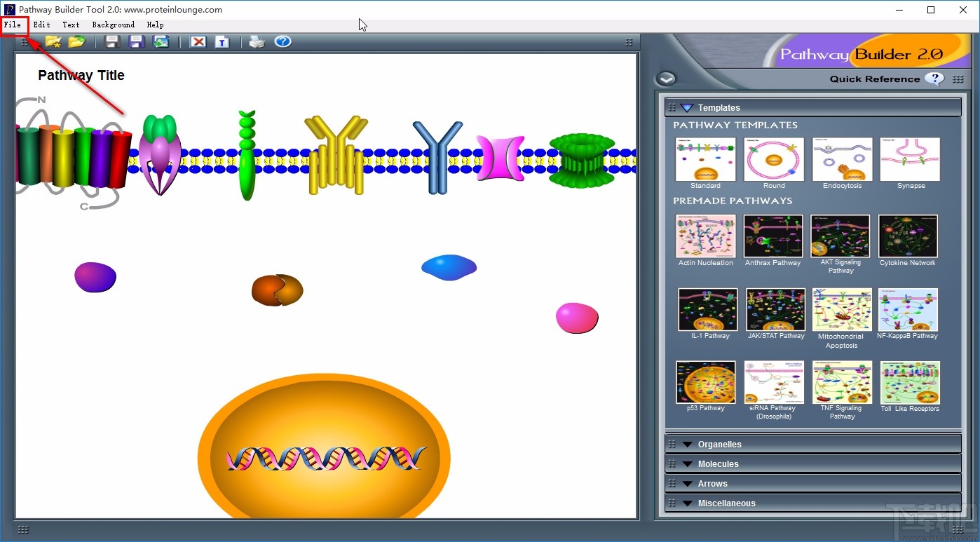Viewport: 980px width, 542px height.
Task: Select the pink hourglass membrane channel
Action: [x=501, y=158]
